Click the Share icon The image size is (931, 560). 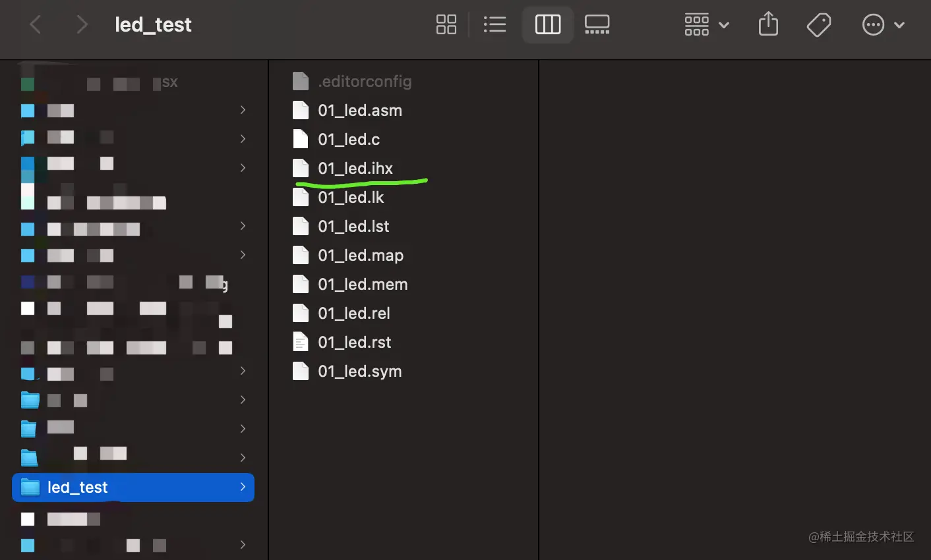(768, 25)
